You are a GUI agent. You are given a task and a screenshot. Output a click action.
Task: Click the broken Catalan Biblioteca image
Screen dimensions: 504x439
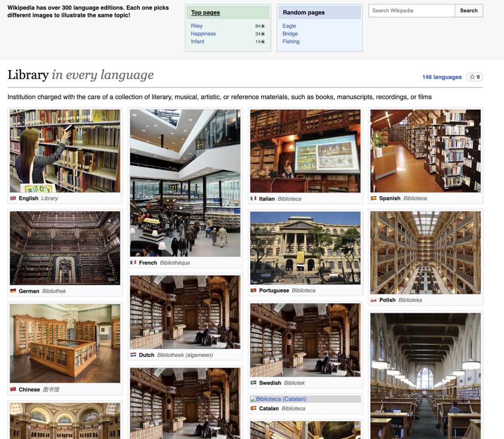(x=305, y=399)
